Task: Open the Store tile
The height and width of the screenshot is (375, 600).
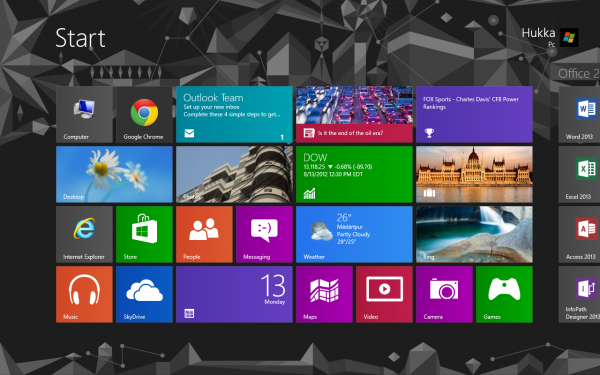Action: point(144,234)
